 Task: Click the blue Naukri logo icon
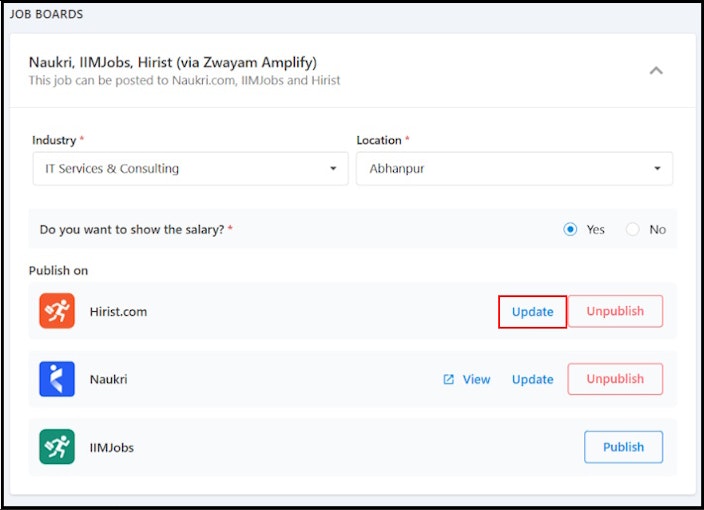pos(57,379)
